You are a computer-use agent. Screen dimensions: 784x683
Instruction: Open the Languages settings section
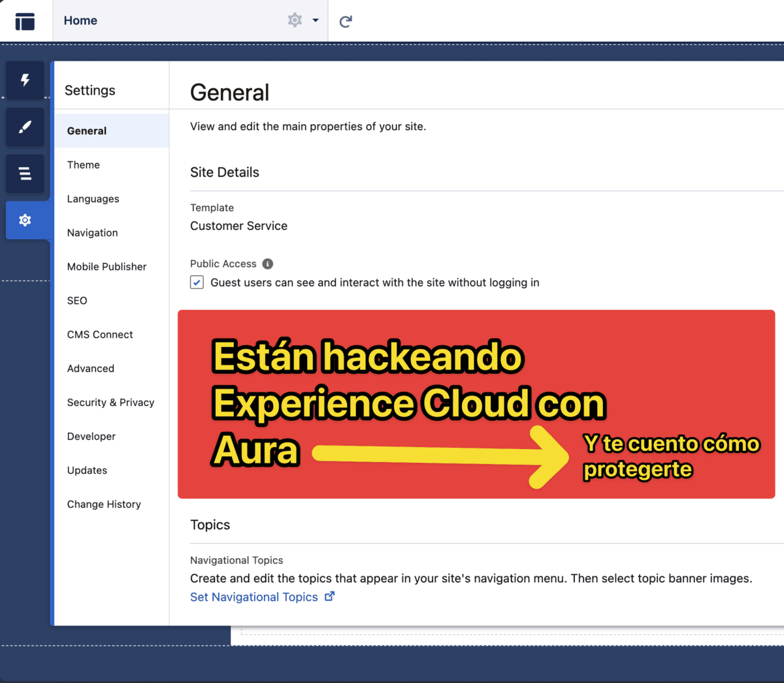(x=93, y=199)
